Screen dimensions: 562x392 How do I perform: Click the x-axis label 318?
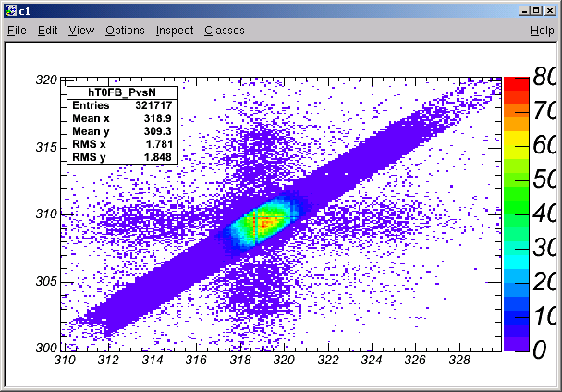pos(240,360)
